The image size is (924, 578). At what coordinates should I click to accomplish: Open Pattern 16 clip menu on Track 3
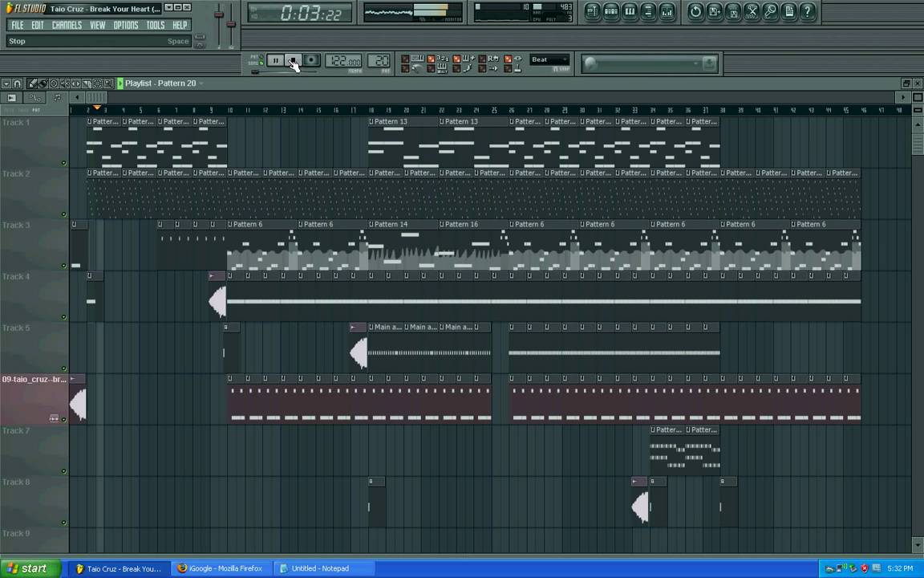click(x=442, y=224)
